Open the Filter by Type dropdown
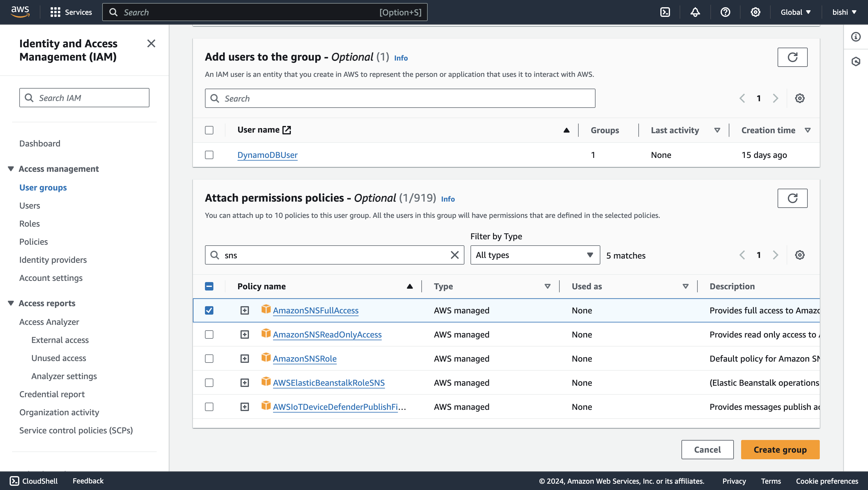The width and height of the screenshot is (868, 490). (535, 255)
